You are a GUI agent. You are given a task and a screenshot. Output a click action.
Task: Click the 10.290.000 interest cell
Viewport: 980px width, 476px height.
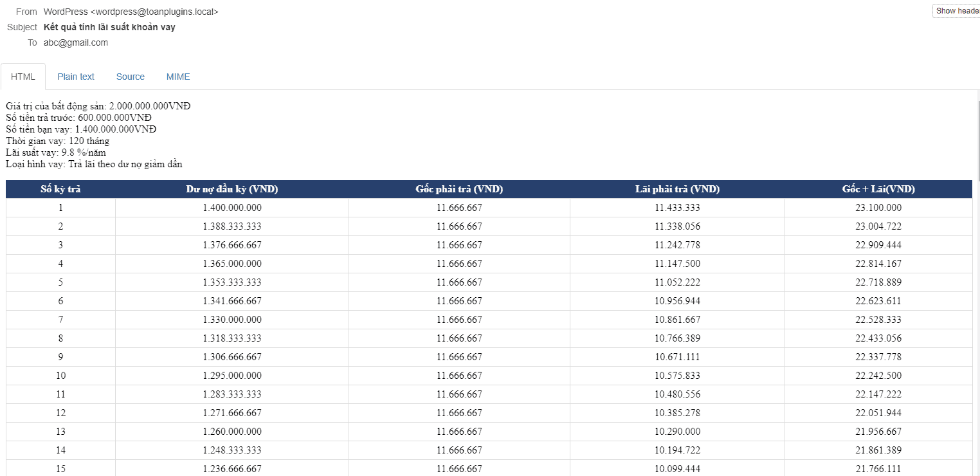(x=677, y=432)
